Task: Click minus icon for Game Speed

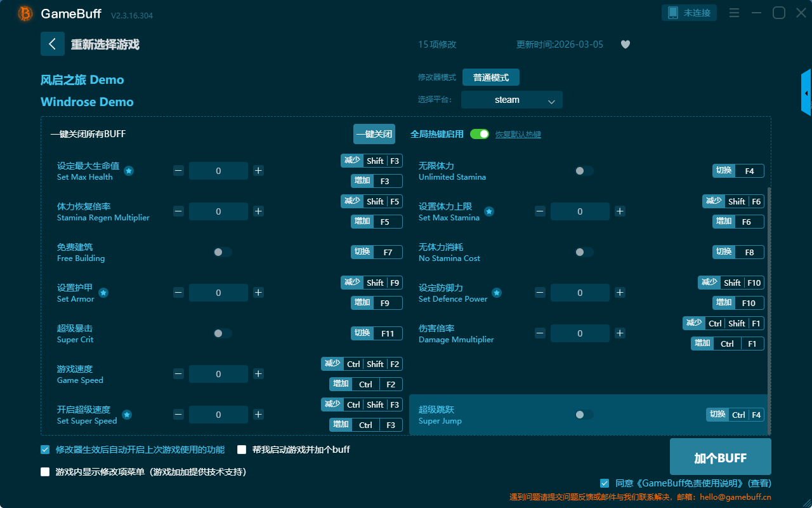Action: (179, 374)
